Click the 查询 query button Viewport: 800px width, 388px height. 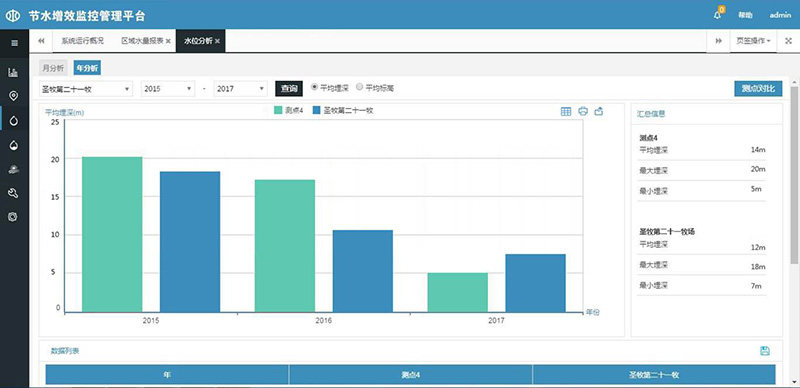click(x=289, y=89)
